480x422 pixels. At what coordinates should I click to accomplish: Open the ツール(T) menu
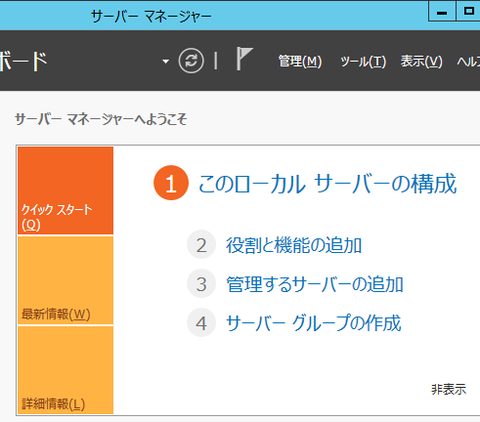[363, 61]
